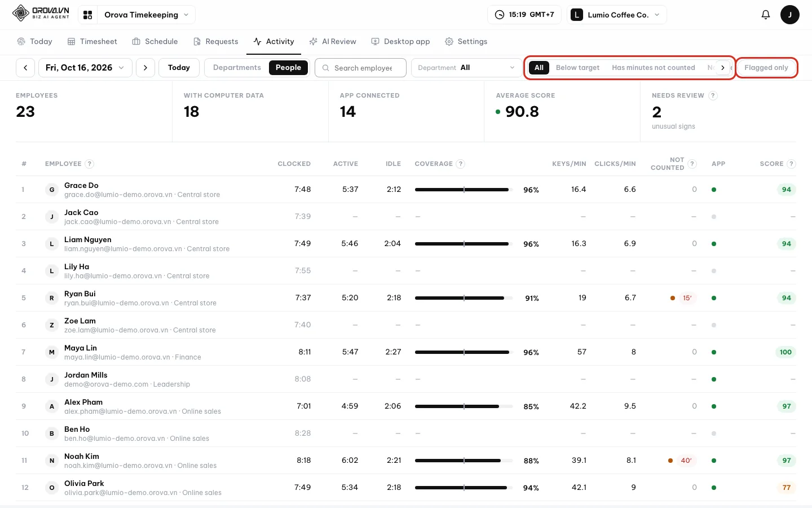Switch view to People
This screenshot has height=508, width=812.
pyautogui.click(x=288, y=68)
